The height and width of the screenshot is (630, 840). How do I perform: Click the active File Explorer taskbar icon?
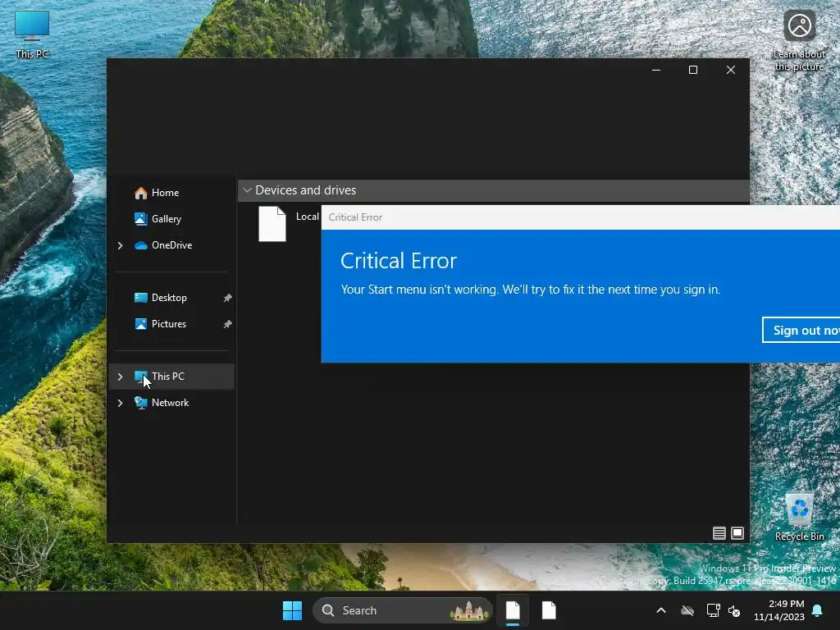(513, 610)
